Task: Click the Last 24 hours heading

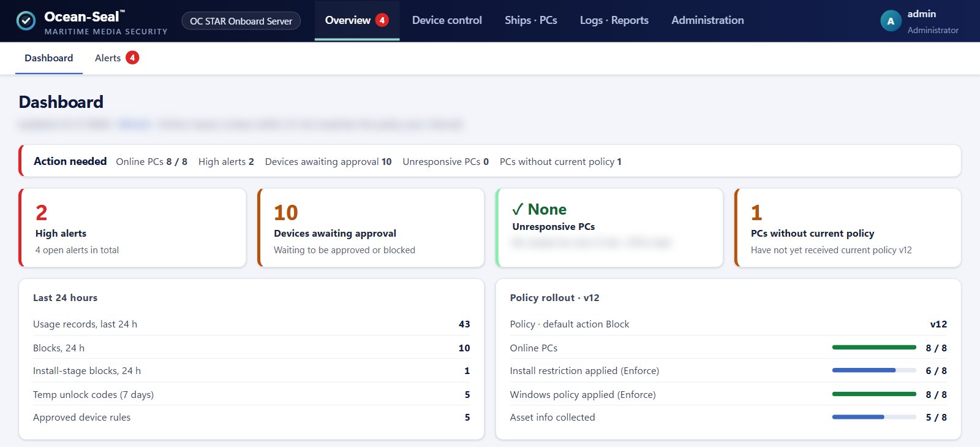Action: (66, 298)
